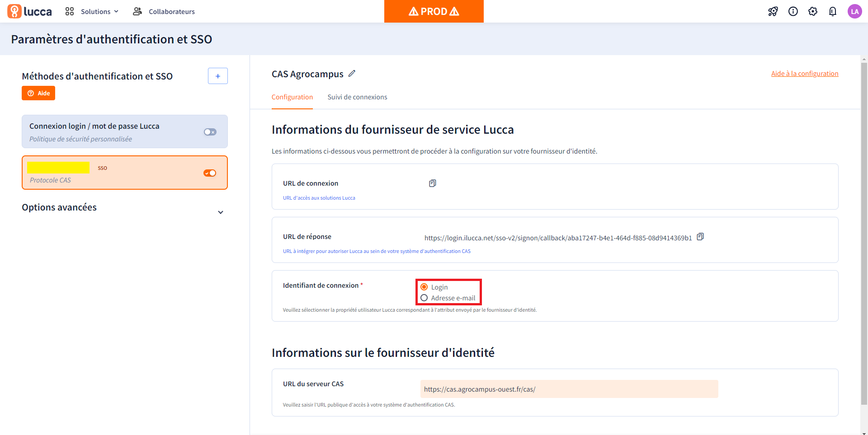Copy the URL de réponse

click(x=700, y=237)
